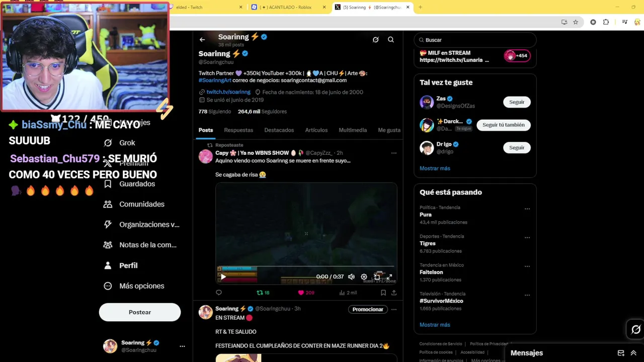Open the Política de Privacidad footer link
The height and width of the screenshot is (362, 644).
click(x=489, y=344)
